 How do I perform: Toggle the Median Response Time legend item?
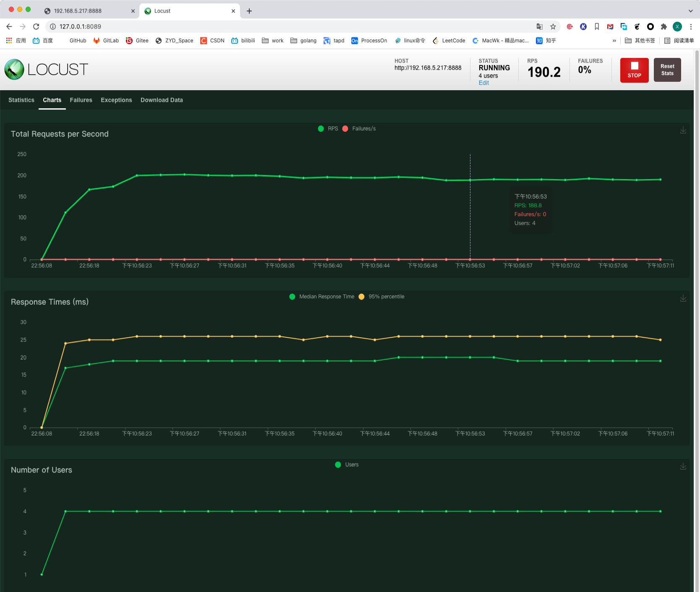(x=322, y=297)
